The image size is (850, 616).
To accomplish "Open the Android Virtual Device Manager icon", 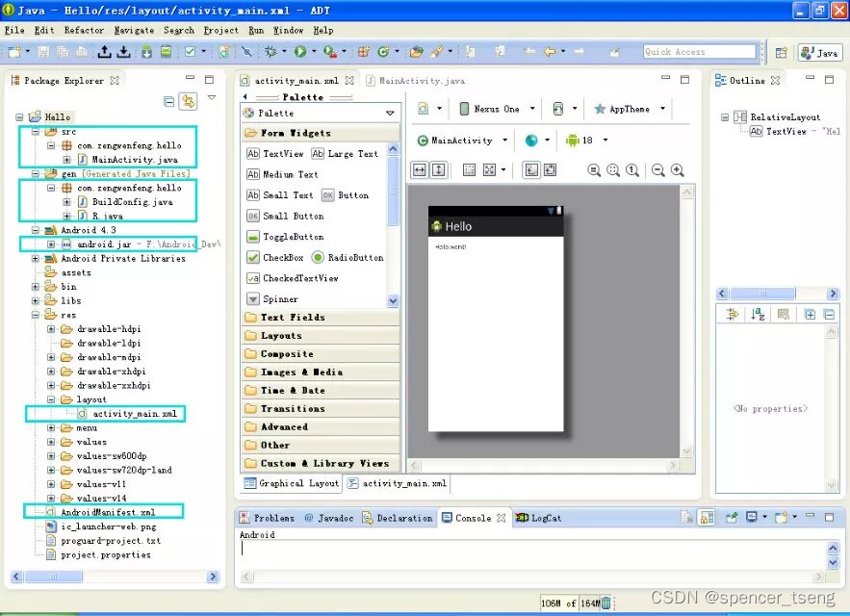I will point(166,52).
